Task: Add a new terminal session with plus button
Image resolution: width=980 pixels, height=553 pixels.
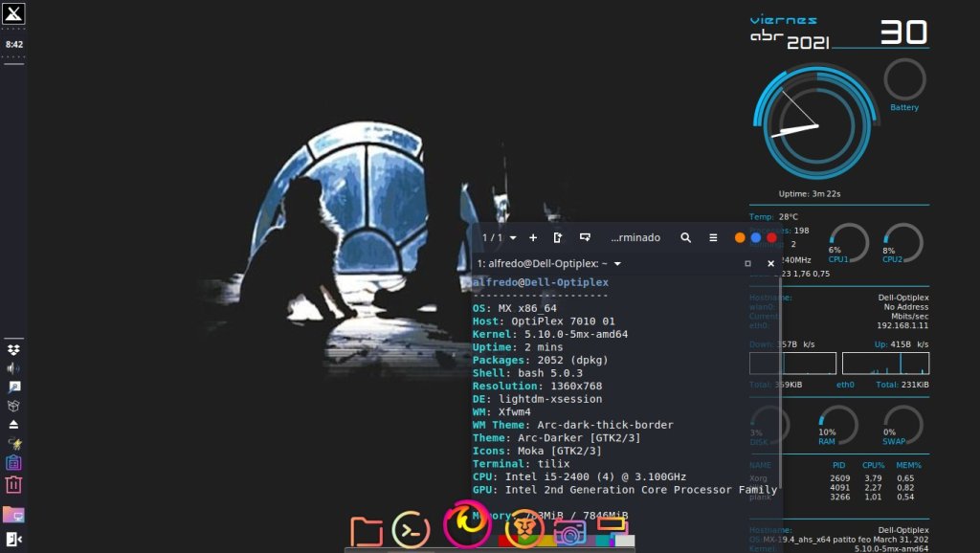Action: click(533, 237)
